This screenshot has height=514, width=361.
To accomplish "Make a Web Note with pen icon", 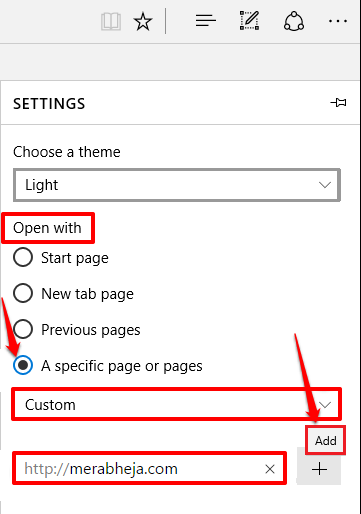I will coord(249,21).
